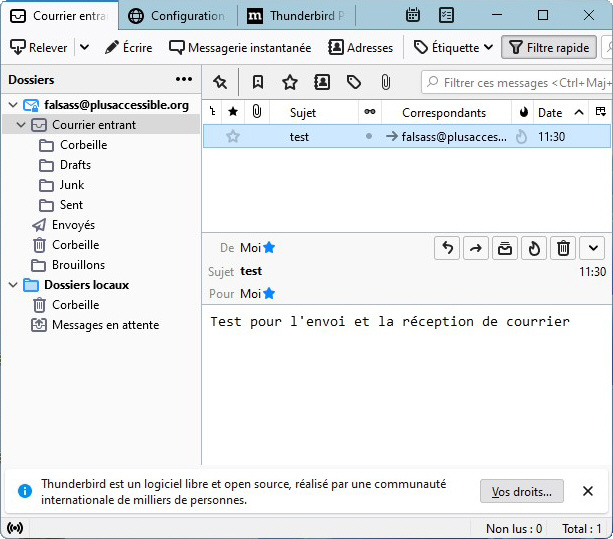This screenshot has height=539, width=613.
Task: Expand more actions chevron in message header
Action: [592, 249]
